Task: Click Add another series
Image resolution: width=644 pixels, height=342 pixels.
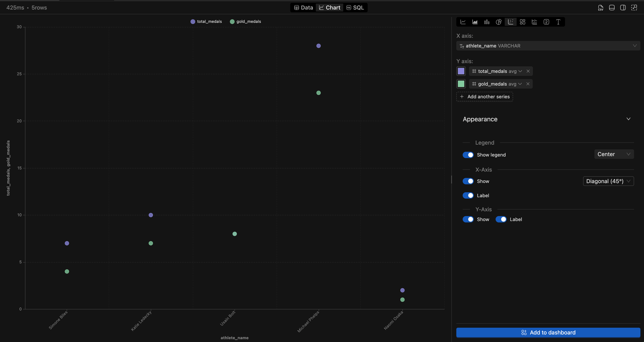Action: 484,97
